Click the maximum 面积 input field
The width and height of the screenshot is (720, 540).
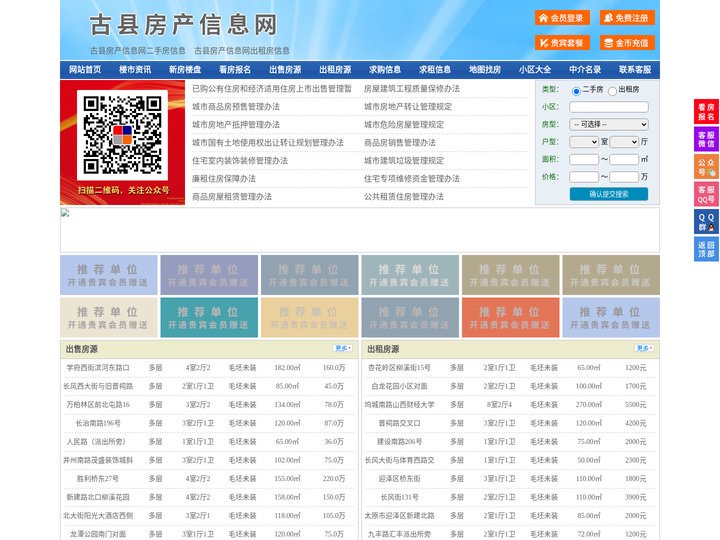(x=624, y=159)
